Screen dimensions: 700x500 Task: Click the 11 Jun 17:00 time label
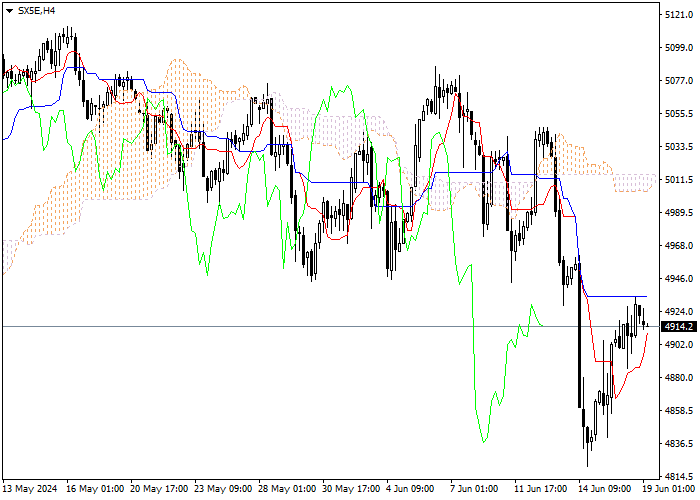click(x=541, y=489)
